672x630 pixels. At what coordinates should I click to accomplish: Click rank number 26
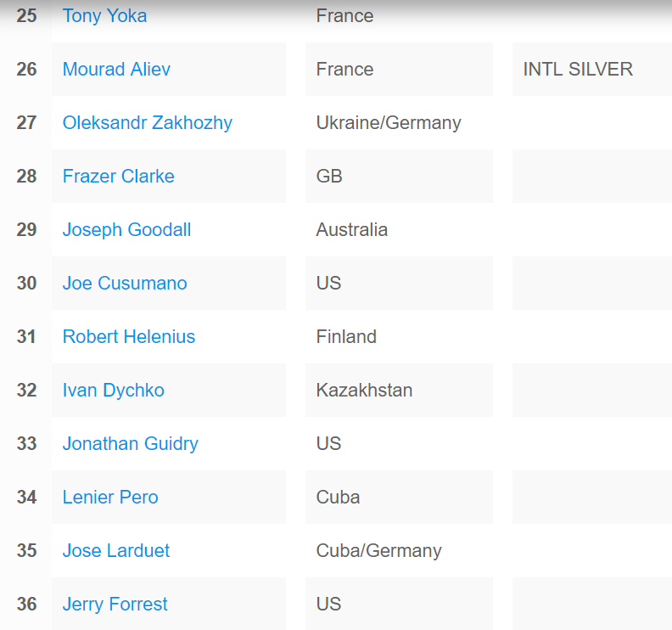(x=27, y=70)
